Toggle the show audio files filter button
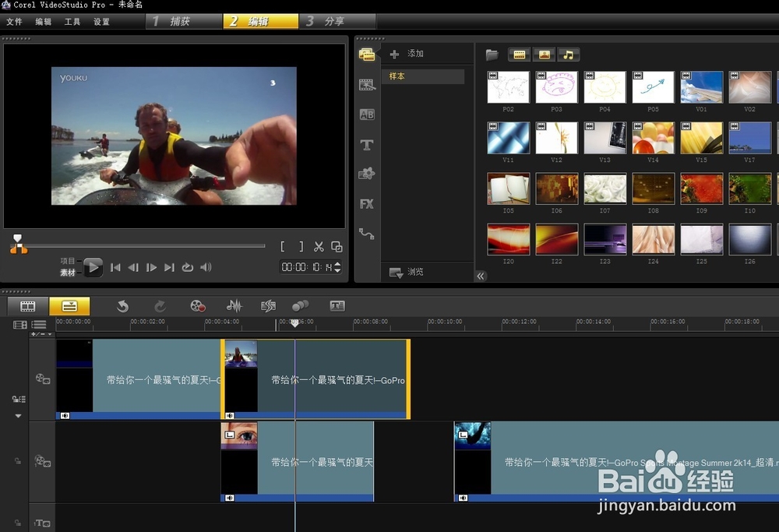Screen dimensions: 779x532 pyautogui.click(x=569, y=55)
